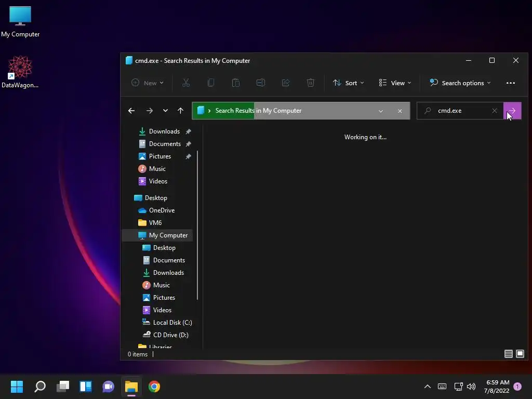This screenshot has width=532, height=399.
Task: Clear the cmd.exe search text
Action: pyautogui.click(x=495, y=111)
